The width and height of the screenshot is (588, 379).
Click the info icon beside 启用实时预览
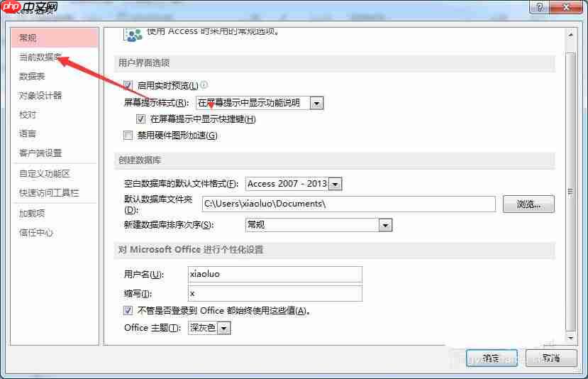click(204, 84)
